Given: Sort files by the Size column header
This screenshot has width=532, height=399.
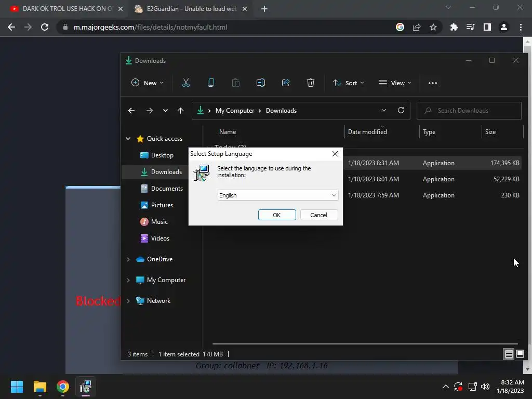Looking at the screenshot, I should [x=490, y=132].
